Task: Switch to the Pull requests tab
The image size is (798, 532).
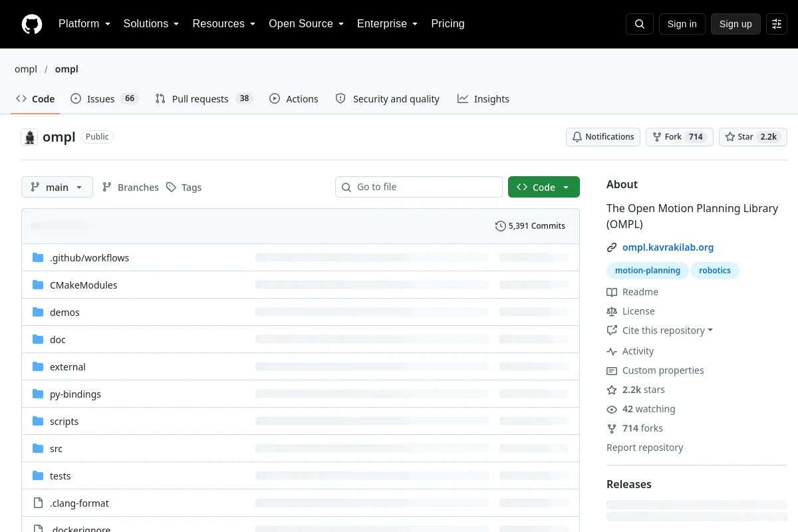Action: [x=203, y=98]
